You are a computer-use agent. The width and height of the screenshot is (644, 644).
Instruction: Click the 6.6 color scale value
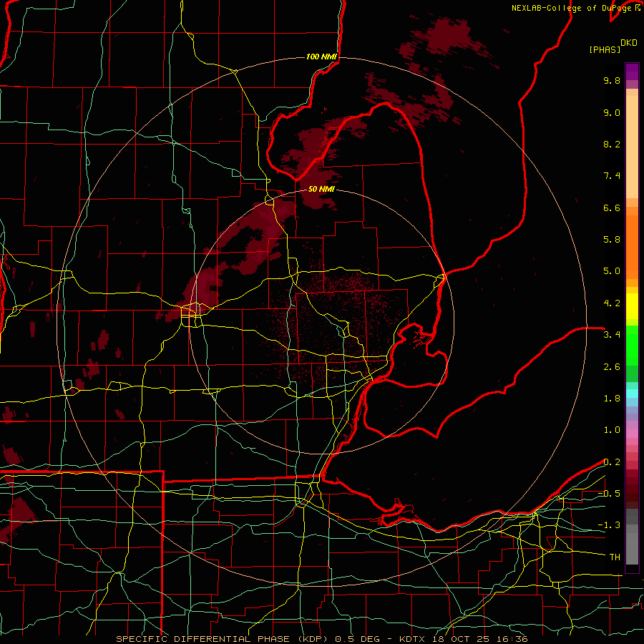click(612, 208)
